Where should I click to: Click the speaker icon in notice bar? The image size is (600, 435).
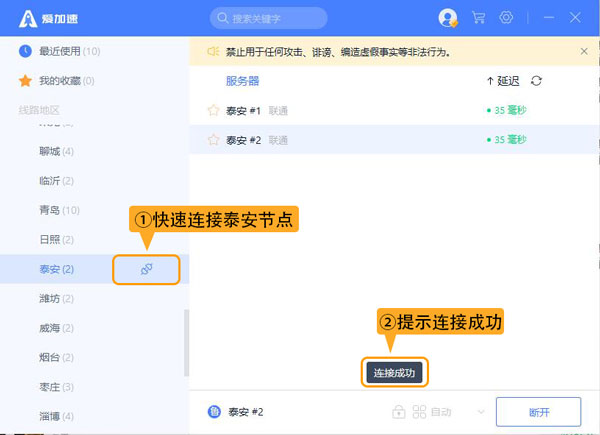pyautogui.click(x=213, y=51)
